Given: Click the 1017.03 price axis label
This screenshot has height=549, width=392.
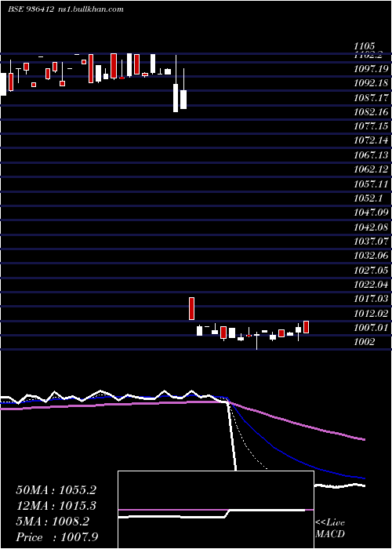Looking at the screenshot, I should (371, 299).
